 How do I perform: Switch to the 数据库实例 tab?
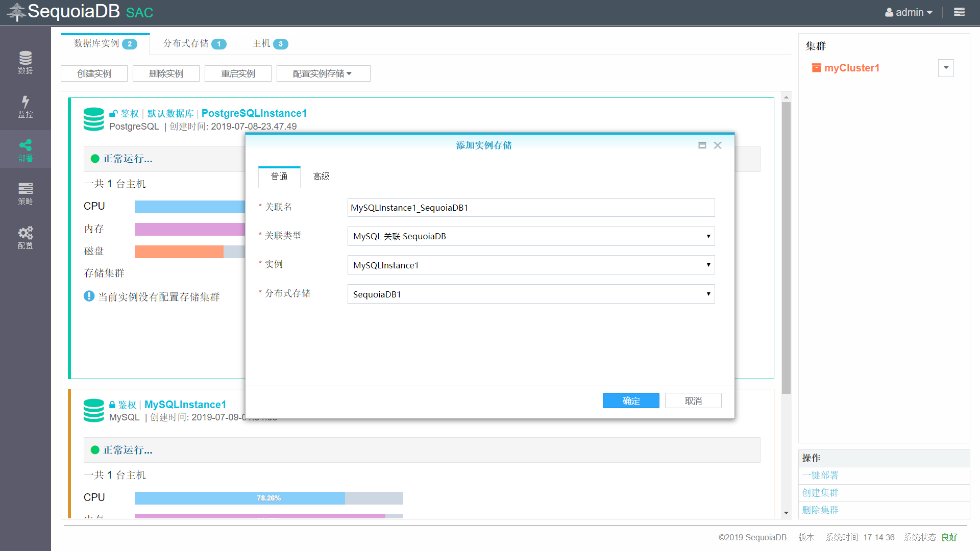point(105,44)
